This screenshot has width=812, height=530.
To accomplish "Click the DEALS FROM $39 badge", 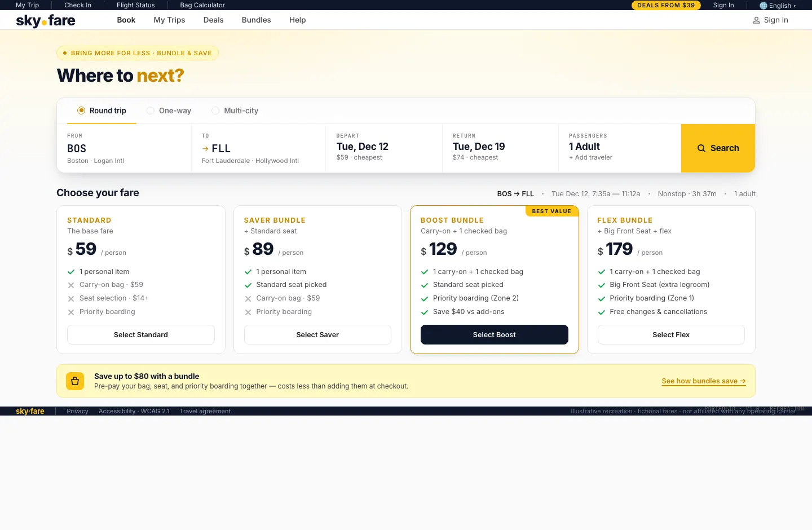I will (666, 5).
